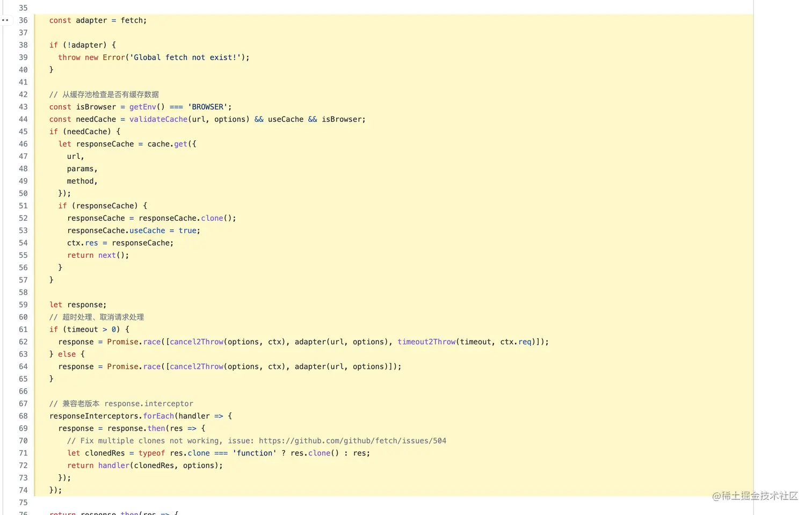The height and width of the screenshot is (515, 812).
Task: Click the 'let clonedRes = typeof res.clone' line
Action: (219, 453)
